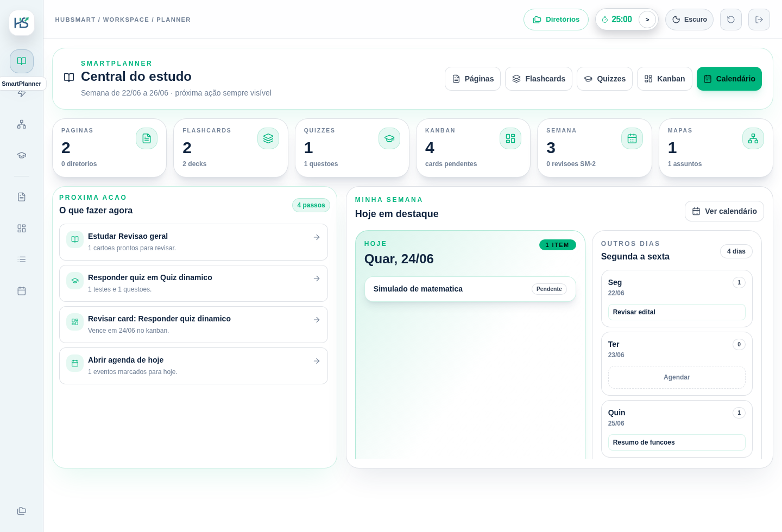Click the refresh icon in top bar
Viewport: 782px width, 532px height.
pyautogui.click(x=731, y=20)
